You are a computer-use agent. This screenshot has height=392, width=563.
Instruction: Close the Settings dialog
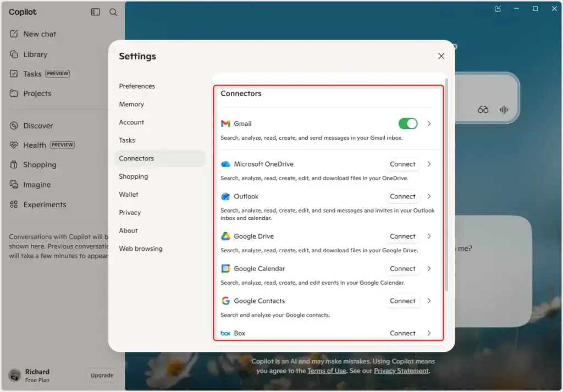click(x=441, y=56)
